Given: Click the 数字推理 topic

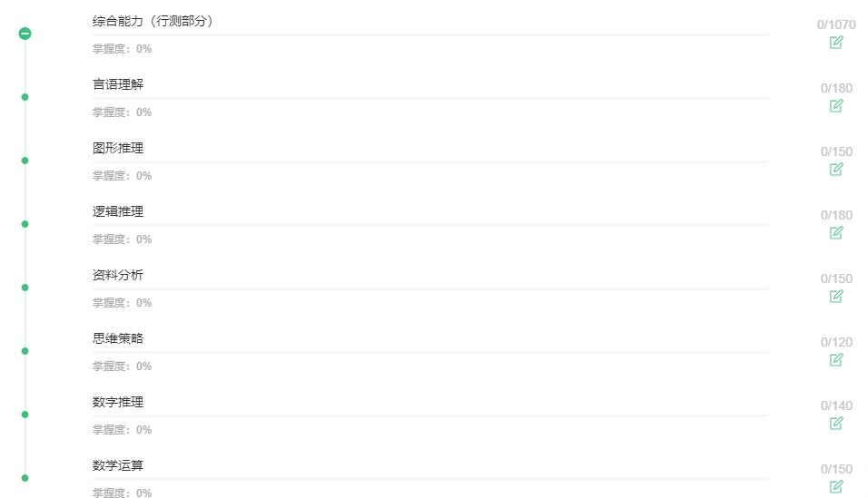Looking at the screenshot, I should [118, 403].
